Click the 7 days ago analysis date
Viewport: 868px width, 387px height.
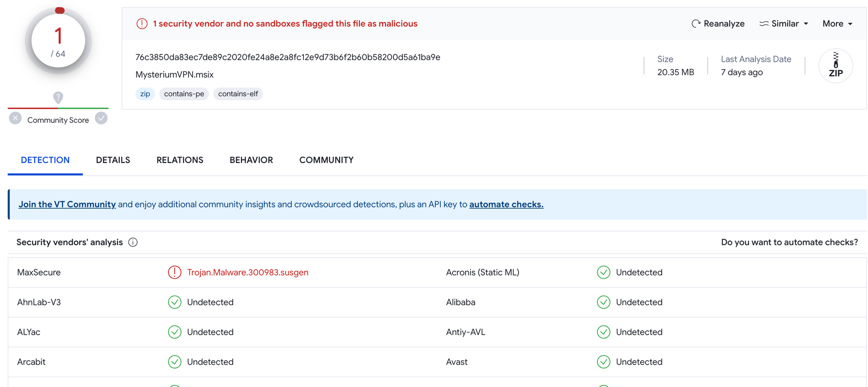pyautogui.click(x=742, y=72)
